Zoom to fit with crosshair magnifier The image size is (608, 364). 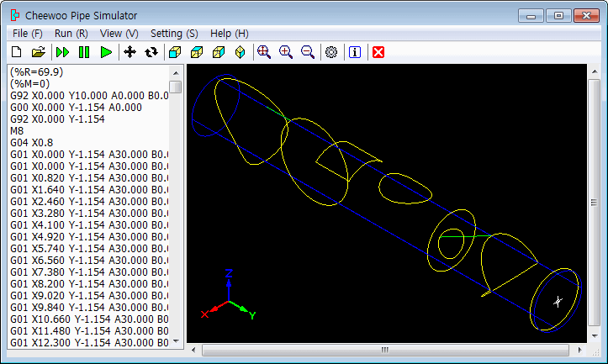click(264, 52)
